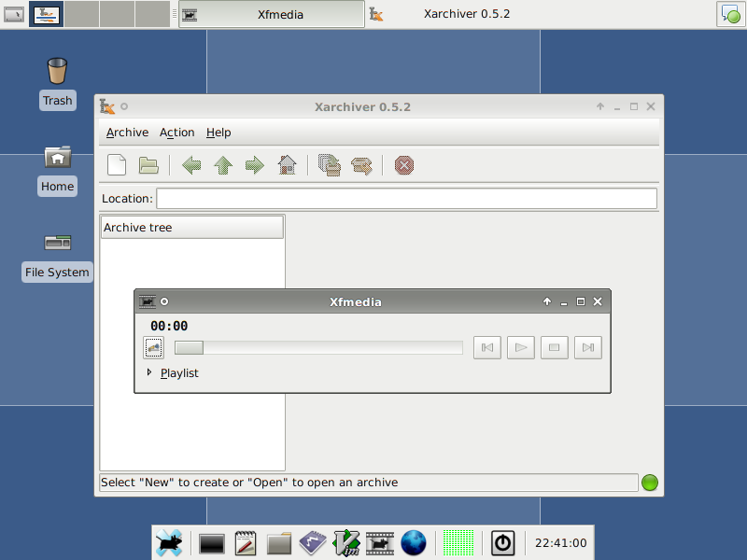
Task: Click the Archive tree column header
Action: coord(192,227)
